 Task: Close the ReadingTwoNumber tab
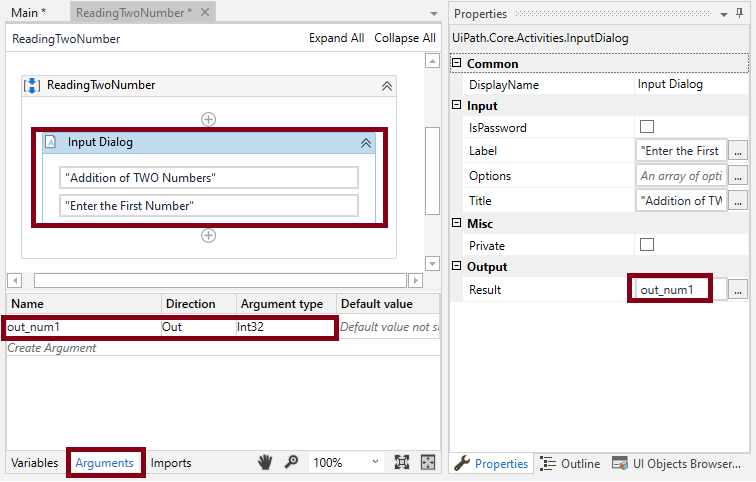tap(205, 12)
